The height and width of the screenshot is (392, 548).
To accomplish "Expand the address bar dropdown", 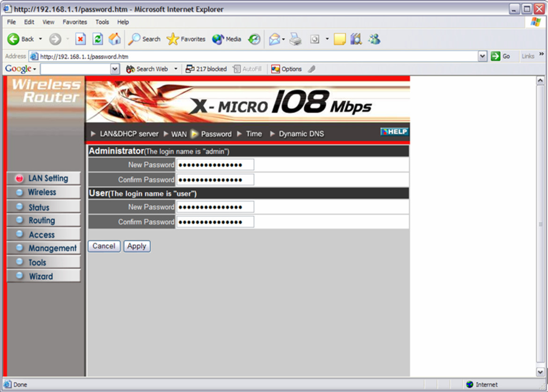I will point(482,56).
